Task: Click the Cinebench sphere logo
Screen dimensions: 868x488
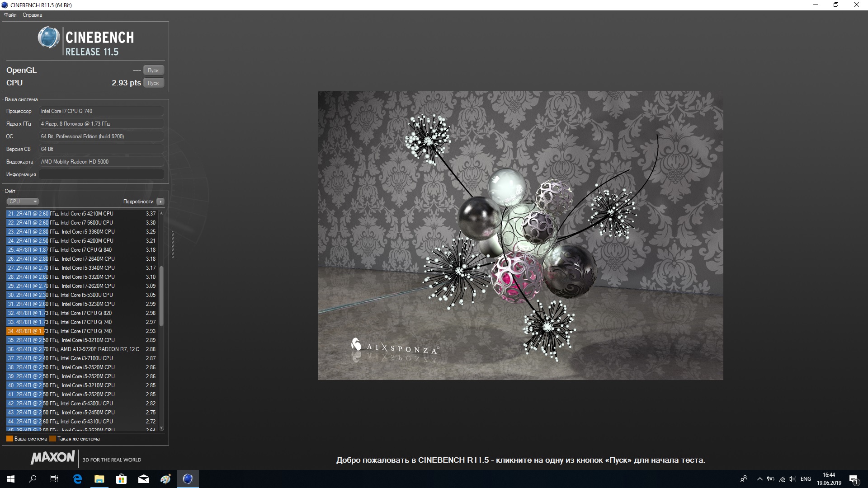Action: coord(48,38)
